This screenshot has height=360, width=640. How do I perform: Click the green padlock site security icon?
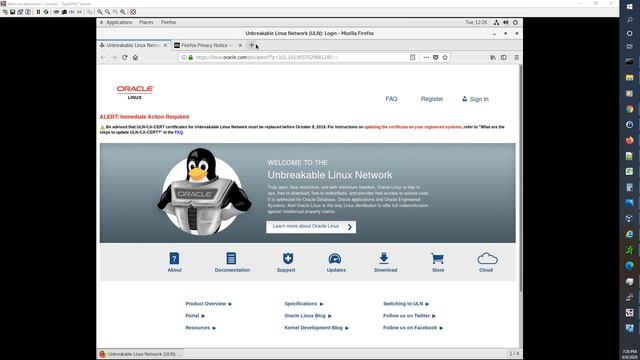pos(191,58)
